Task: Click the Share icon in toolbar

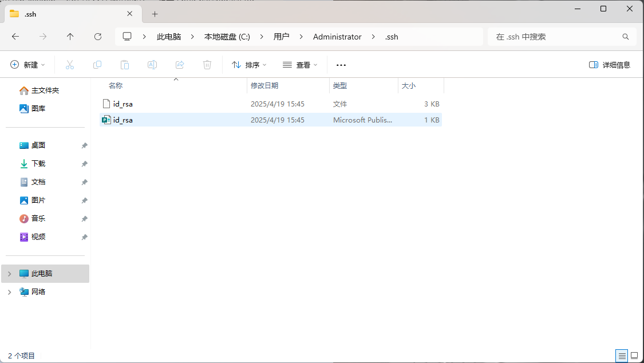Action: click(180, 65)
